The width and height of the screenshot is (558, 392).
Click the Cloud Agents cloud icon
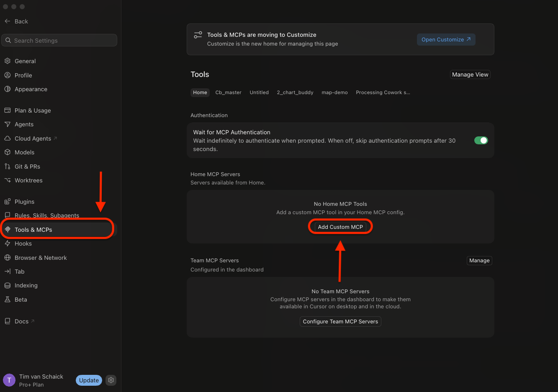[8, 138]
